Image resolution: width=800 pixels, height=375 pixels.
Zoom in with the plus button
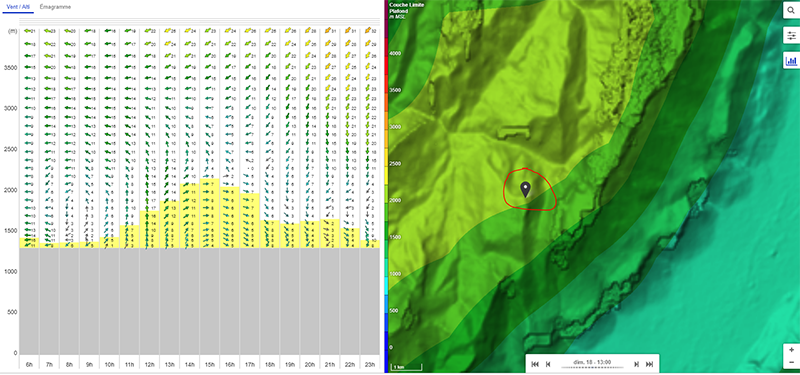[791, 350]
